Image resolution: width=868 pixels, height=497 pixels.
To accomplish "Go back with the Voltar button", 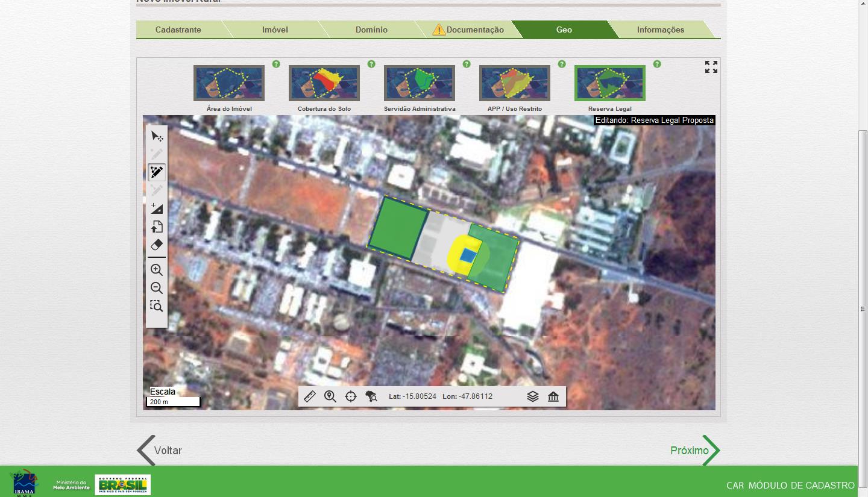I will point(159,451).
